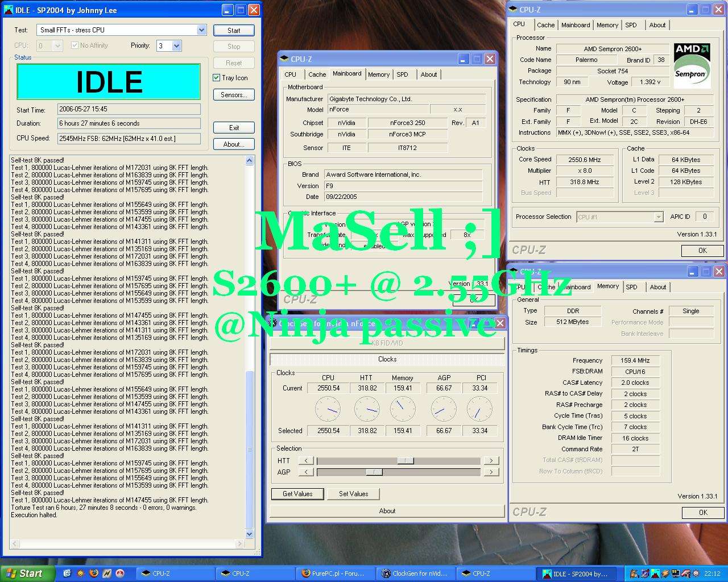Click OK in the CPU-Z CPU window

[x=702, y=251]
